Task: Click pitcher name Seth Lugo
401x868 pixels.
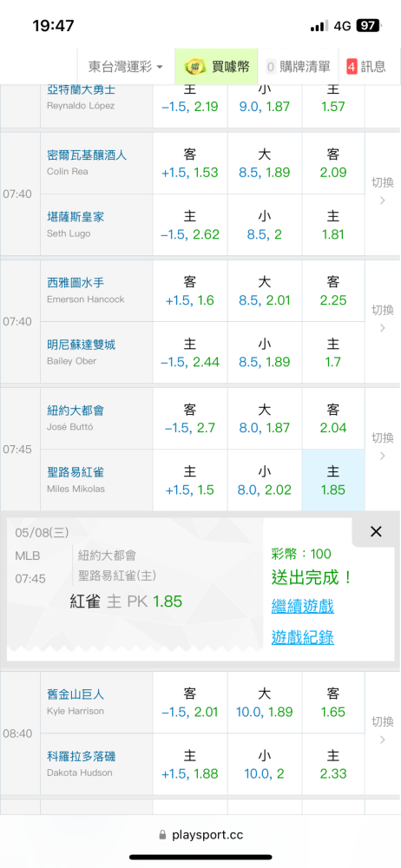Action: point(69,233)
